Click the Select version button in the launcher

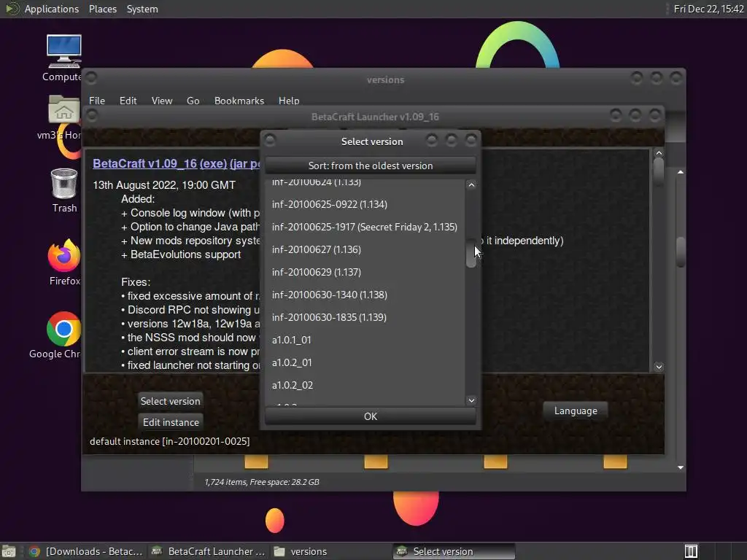point(170,401)
